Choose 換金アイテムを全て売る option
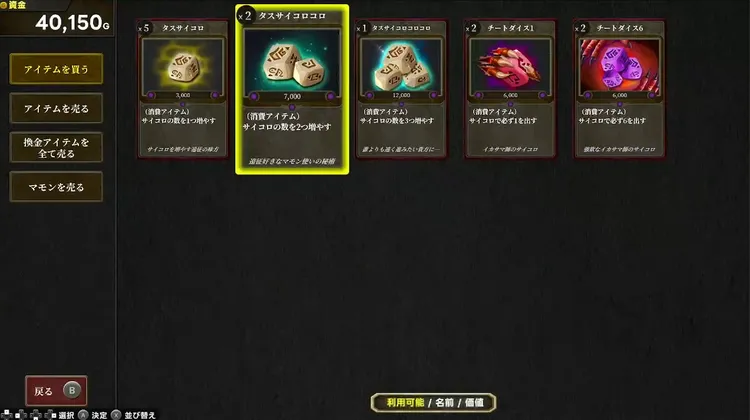This screenshot has width=750, height=420. coord(56,147)
